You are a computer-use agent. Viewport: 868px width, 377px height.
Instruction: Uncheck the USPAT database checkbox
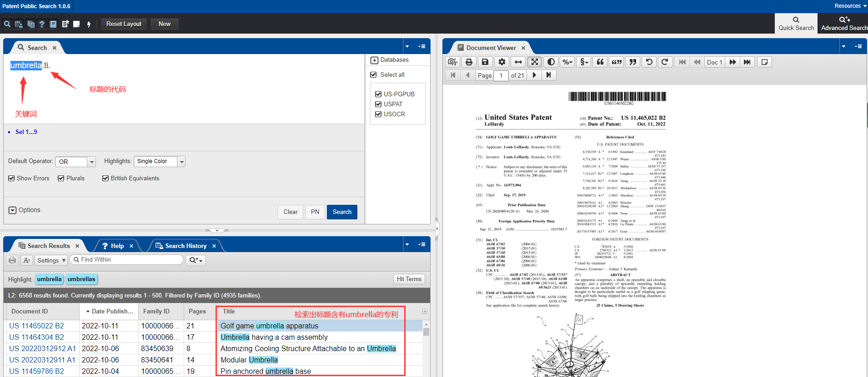click(378, 104)
